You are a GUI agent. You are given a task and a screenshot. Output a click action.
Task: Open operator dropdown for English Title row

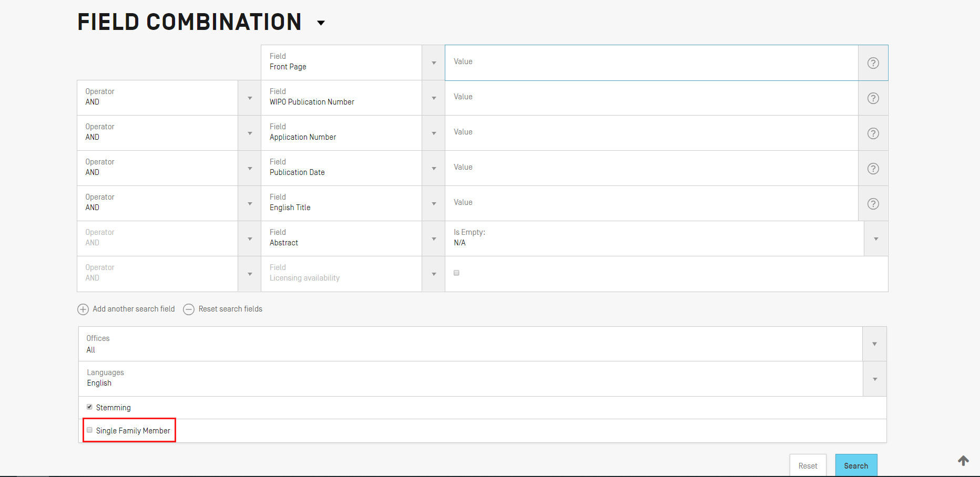point(250,204)
